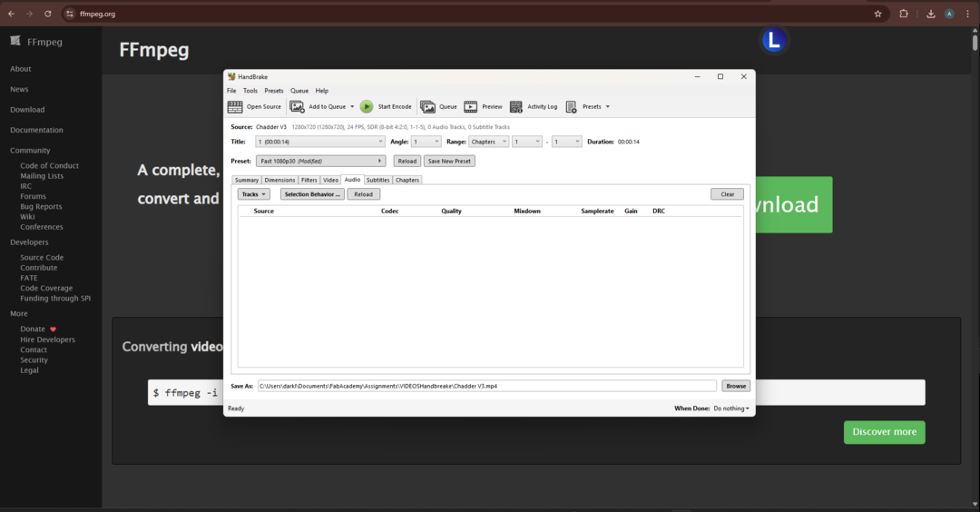This screenshot has width=980, height=512.
Task: Open the end chapter dropdown
Action: click(x=567, y=142)
